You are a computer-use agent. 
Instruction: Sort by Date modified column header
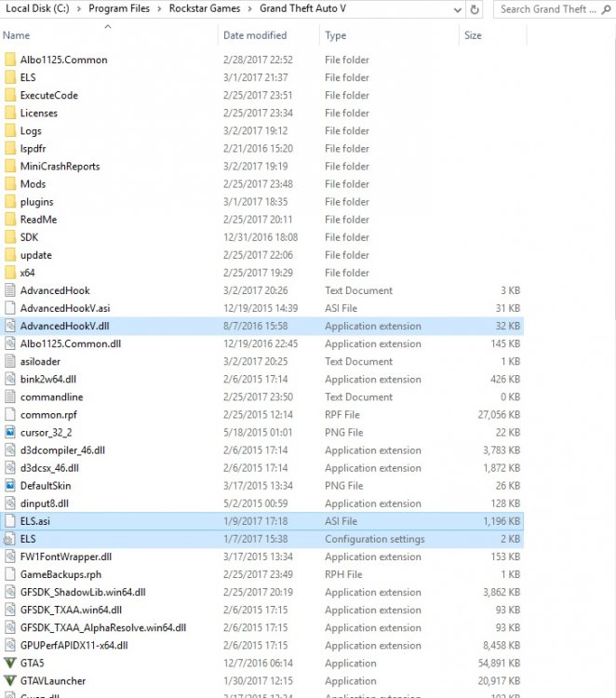pos(269,35)
